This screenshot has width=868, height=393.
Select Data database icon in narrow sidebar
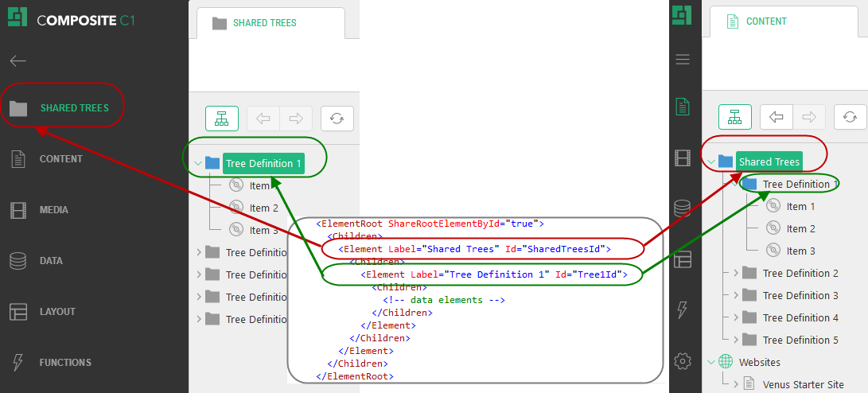pyautogui.click(x=682, y=208)
